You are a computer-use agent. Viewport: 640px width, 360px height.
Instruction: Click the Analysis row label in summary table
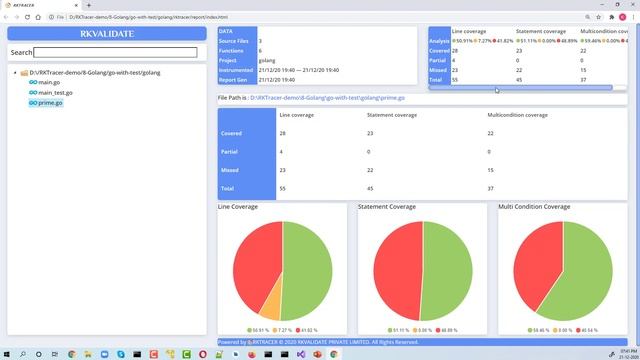[439, 41]
